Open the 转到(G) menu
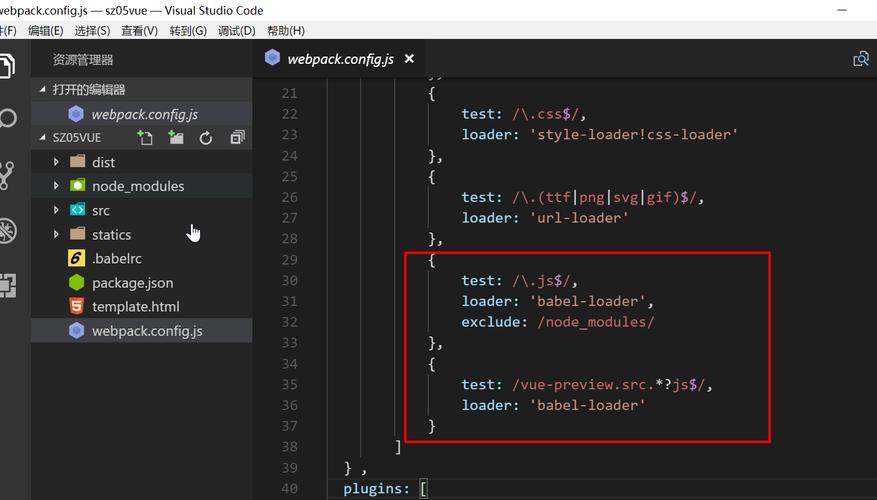Viewport: 877px width, 500px height. point(188,31)
